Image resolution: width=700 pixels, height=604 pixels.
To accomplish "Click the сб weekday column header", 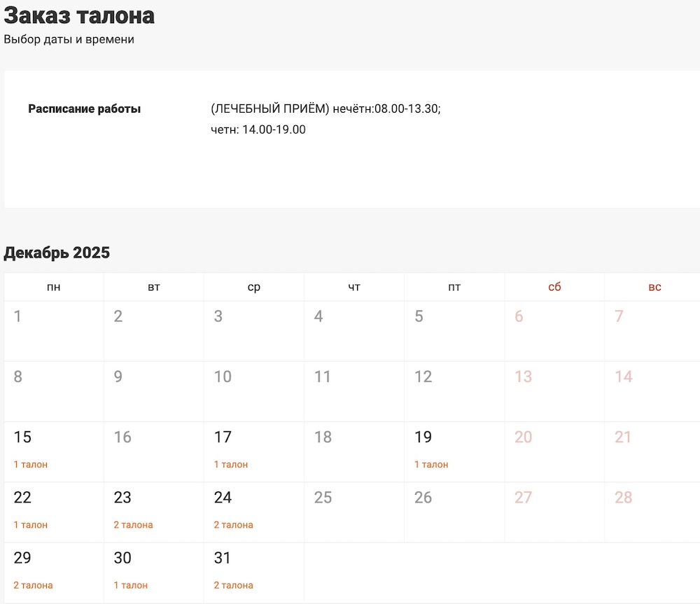I will coord(554,286).
